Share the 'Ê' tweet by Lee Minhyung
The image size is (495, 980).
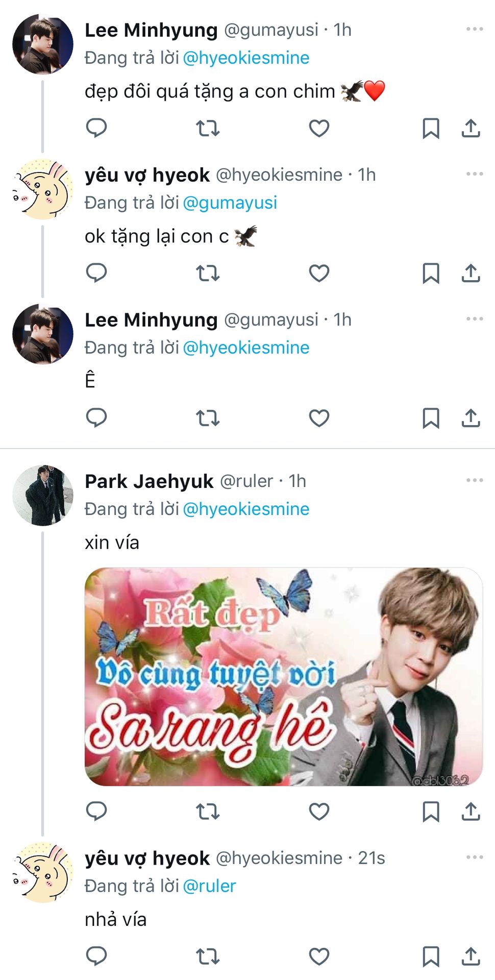471,418
